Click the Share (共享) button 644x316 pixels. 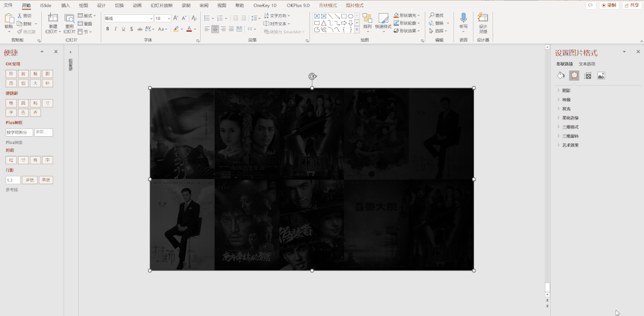click(x=632, y=5)
